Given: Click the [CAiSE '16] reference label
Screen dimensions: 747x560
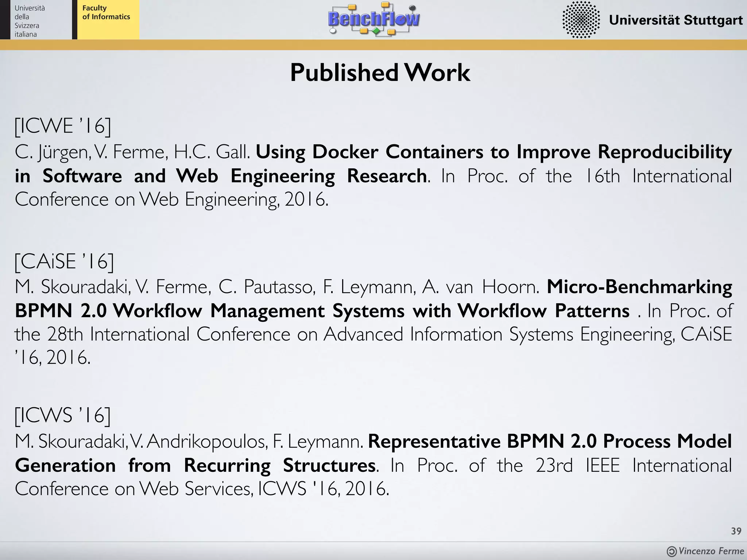Looking at the screenshot, I should coord(64,261).
